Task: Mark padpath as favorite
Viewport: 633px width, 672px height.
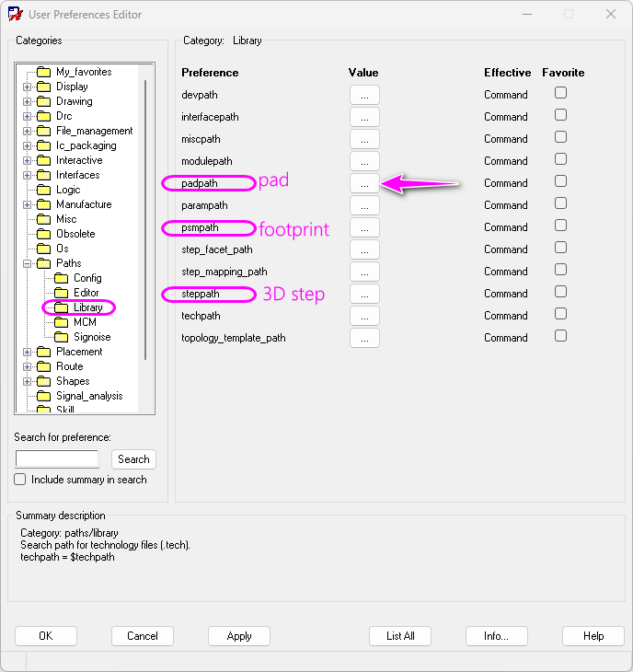Action: pyautogui.click(x=560, y=180)
